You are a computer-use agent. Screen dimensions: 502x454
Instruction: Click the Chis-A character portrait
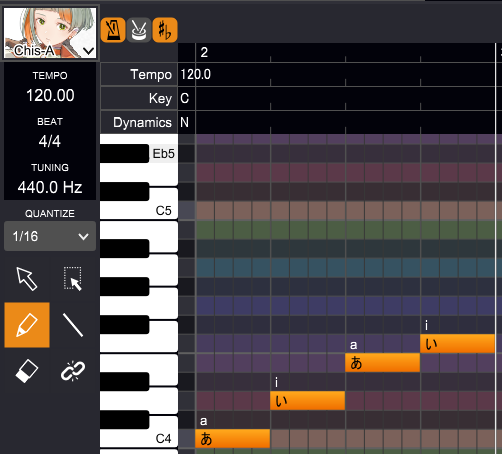[x=50, y=33]
